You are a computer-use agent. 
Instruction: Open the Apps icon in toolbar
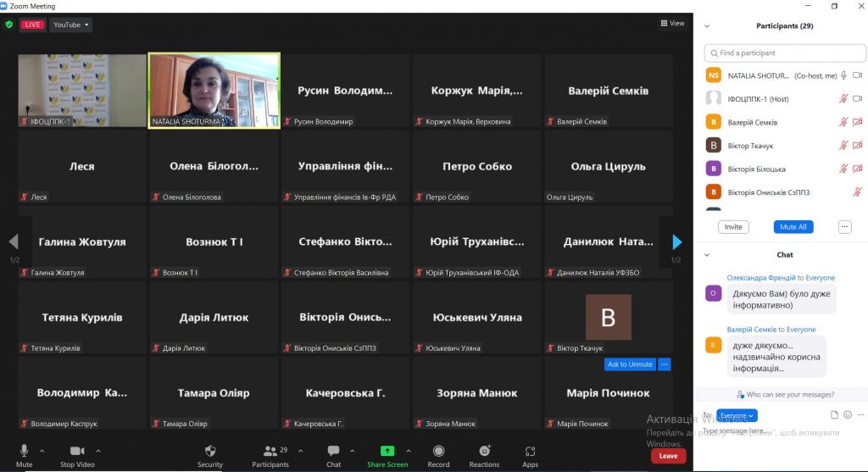[x=530, y=451]
